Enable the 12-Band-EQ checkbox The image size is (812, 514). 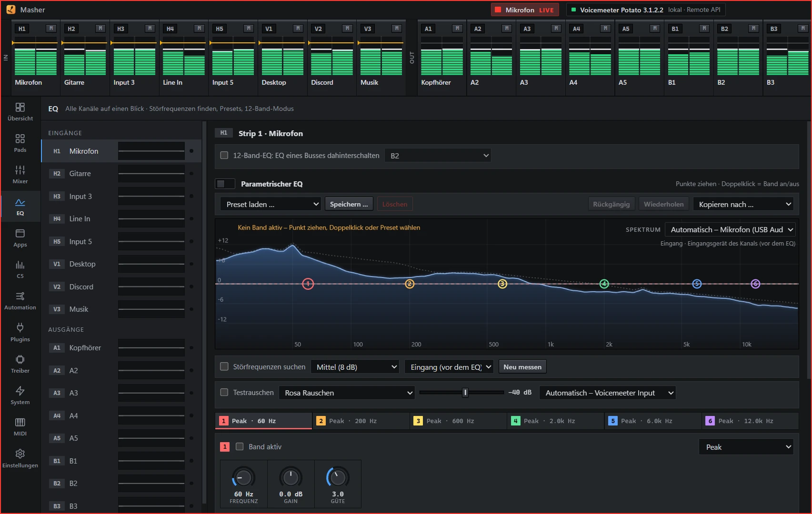[224, 155]
